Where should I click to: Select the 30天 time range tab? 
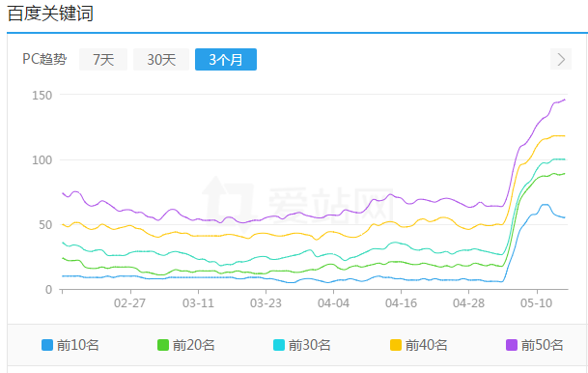coord(161,59)
